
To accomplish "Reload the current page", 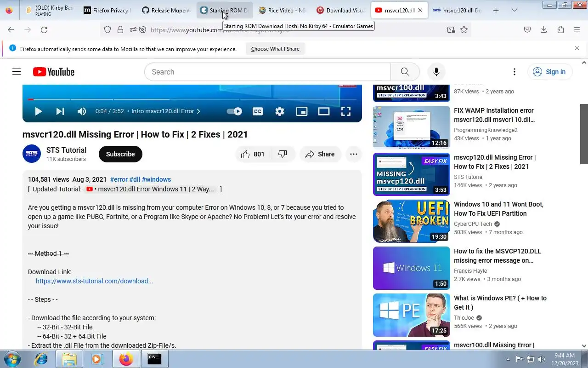I will click(x=44, y=29).
